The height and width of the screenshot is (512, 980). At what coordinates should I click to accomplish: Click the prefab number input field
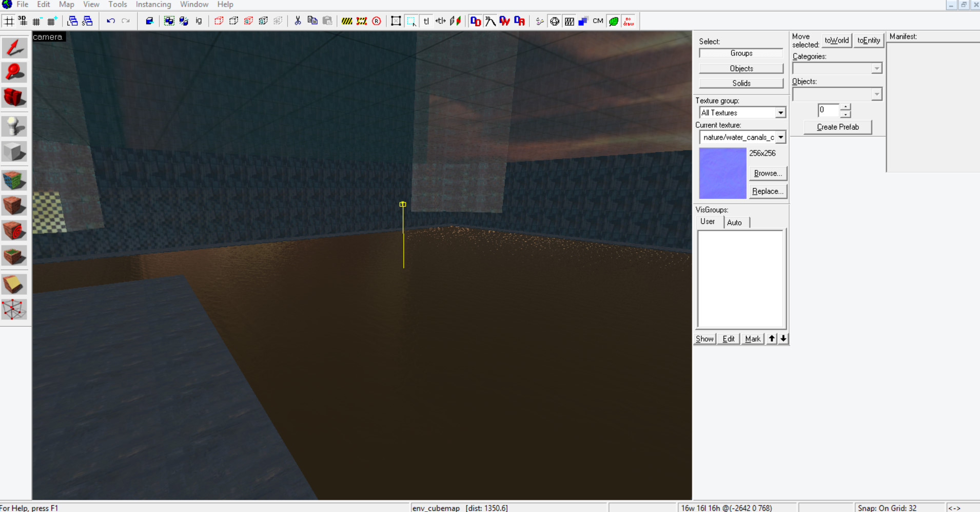pos(828,110)
